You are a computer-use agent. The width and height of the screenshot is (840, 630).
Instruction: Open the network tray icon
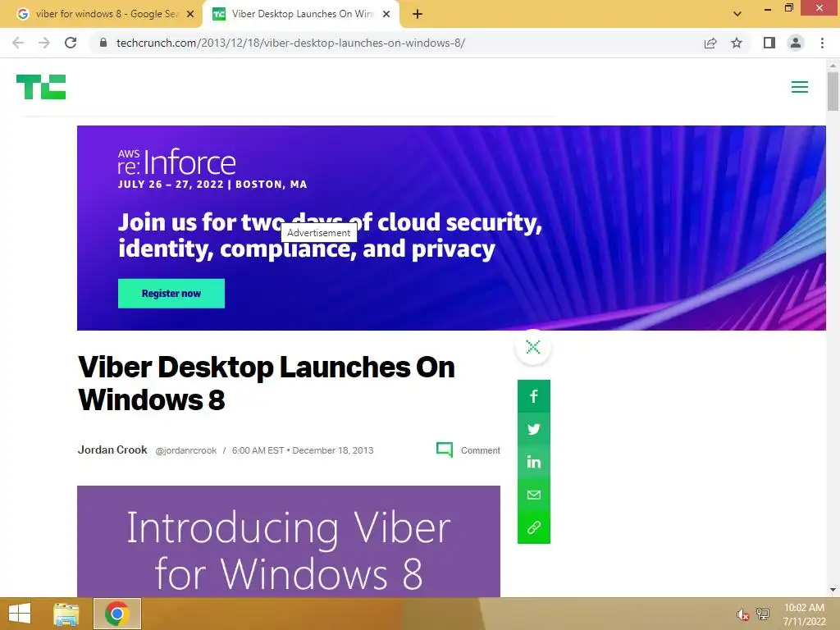point(762,614)
